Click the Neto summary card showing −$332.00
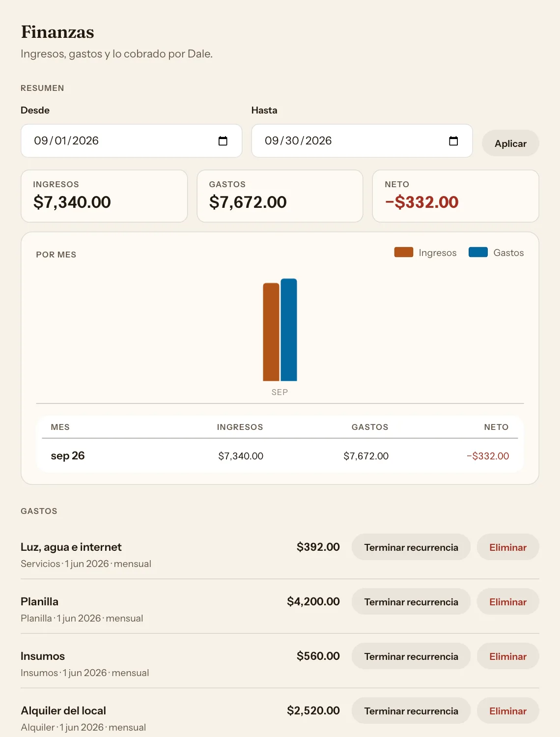This screenshot has height=737, width=560. pyautogui.click(x=456, y=196)
